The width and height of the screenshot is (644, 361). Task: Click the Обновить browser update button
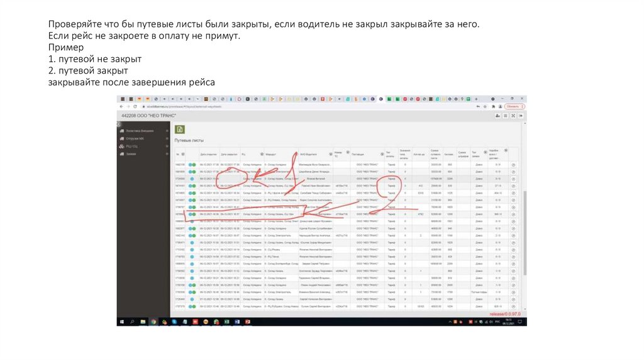[x=514, y=106]
